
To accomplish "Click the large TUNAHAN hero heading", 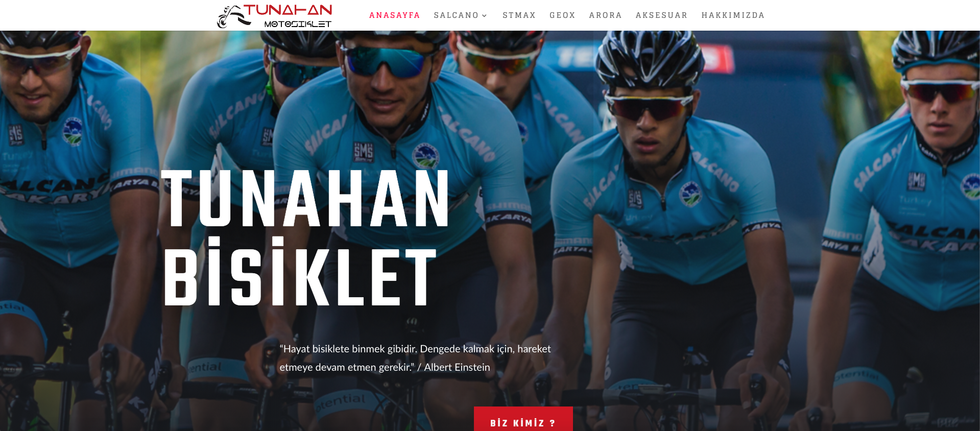I will 305,199.
